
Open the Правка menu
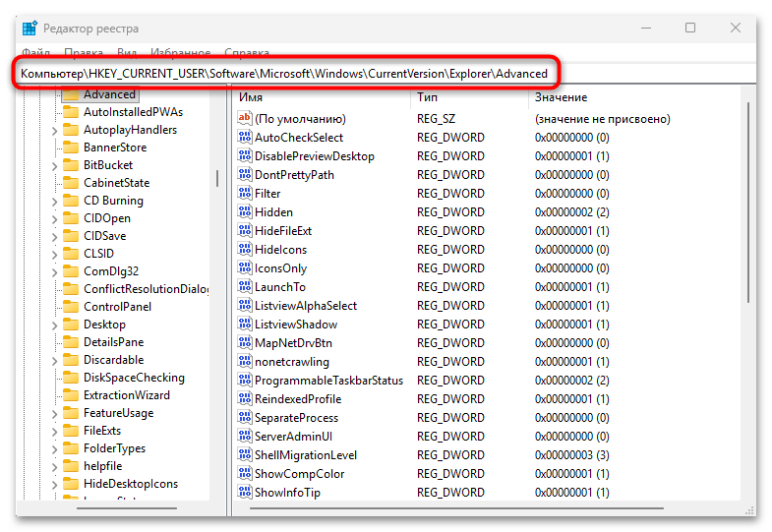84,52
